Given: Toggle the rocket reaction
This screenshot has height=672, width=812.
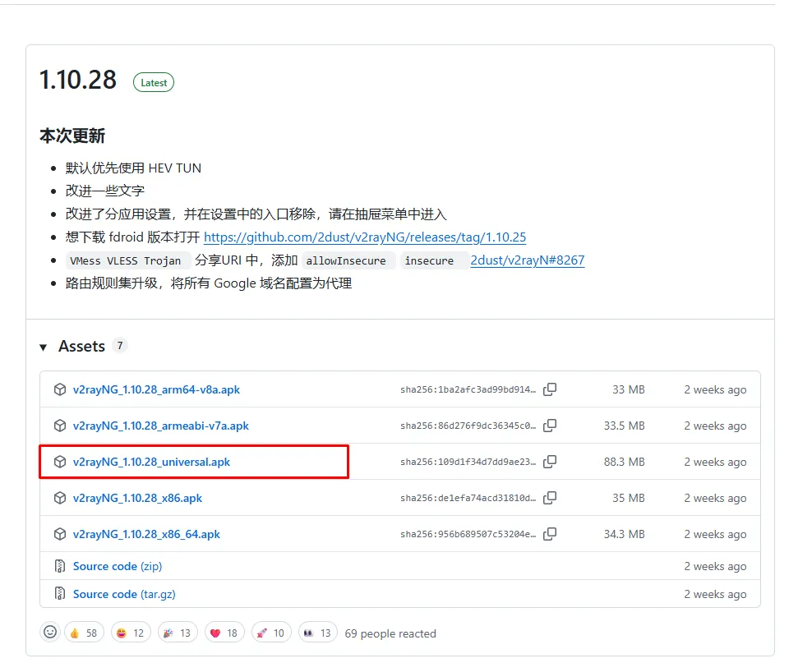Looking at the screenshot, I should click(270, 633).
